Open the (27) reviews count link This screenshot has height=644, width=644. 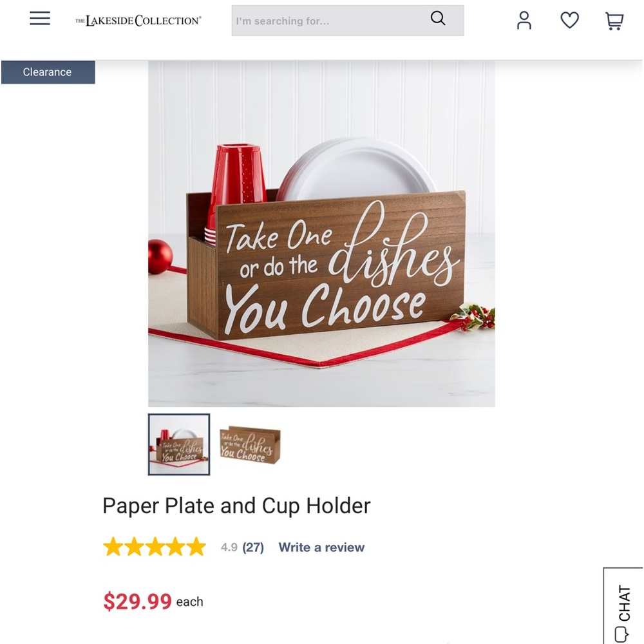click(253, 547)
